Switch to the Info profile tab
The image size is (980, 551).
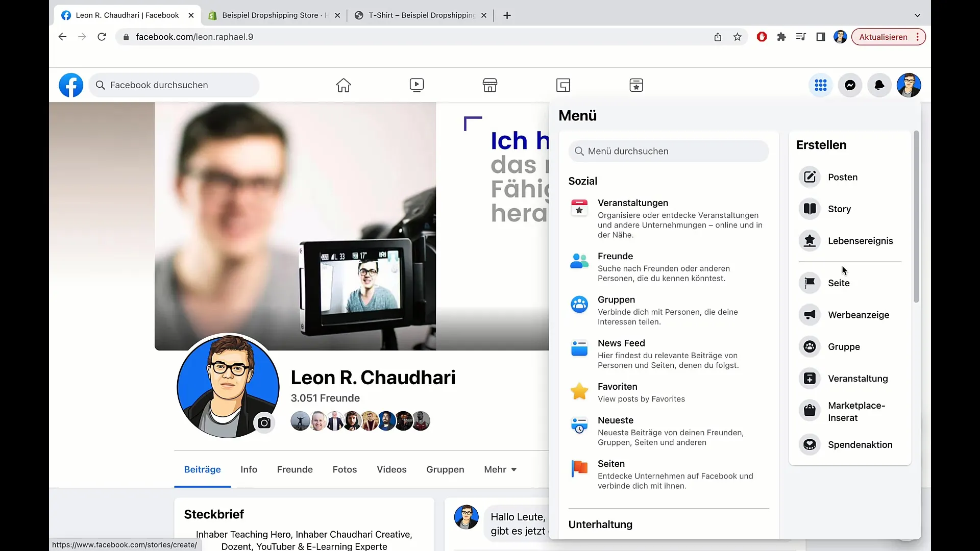249,469
